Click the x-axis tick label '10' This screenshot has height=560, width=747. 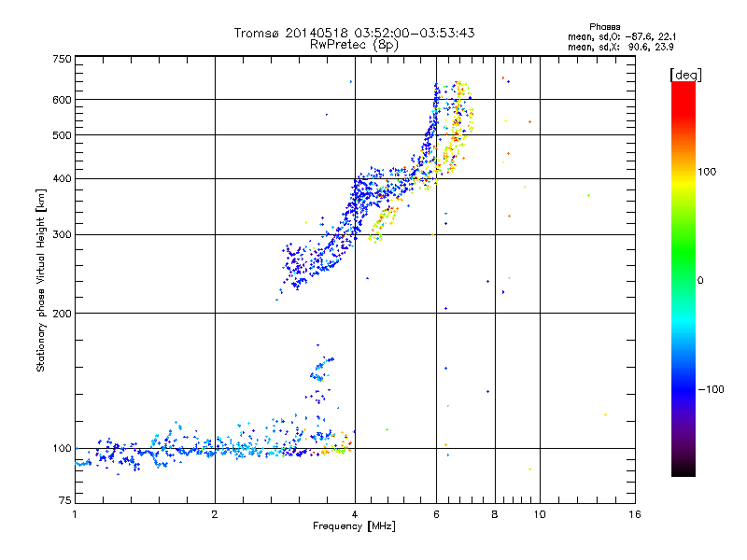(540, 514)
